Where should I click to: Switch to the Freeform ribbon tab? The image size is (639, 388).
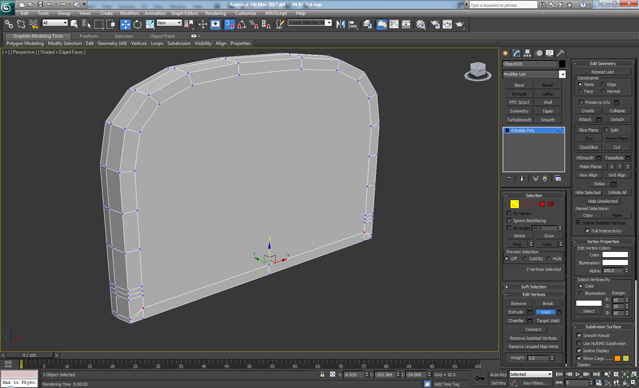[88, 36]
